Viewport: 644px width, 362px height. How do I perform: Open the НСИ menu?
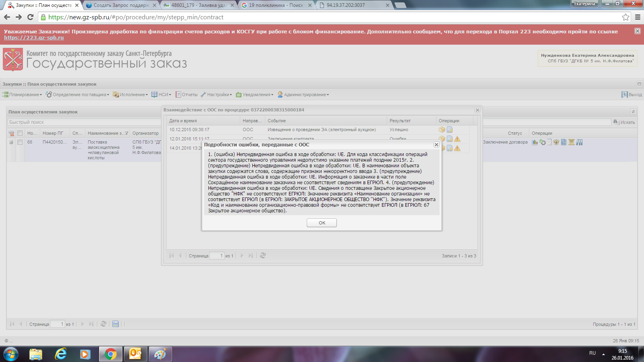point(161,95)
